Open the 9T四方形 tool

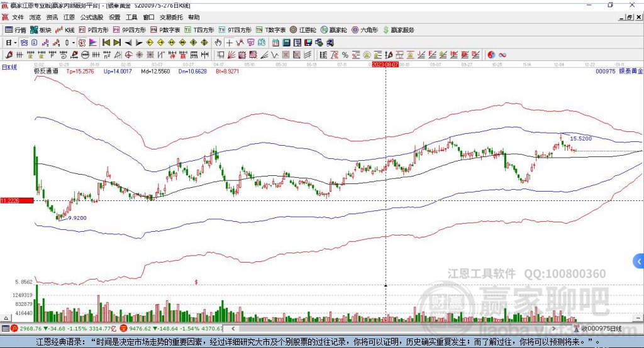click(235, 30)
